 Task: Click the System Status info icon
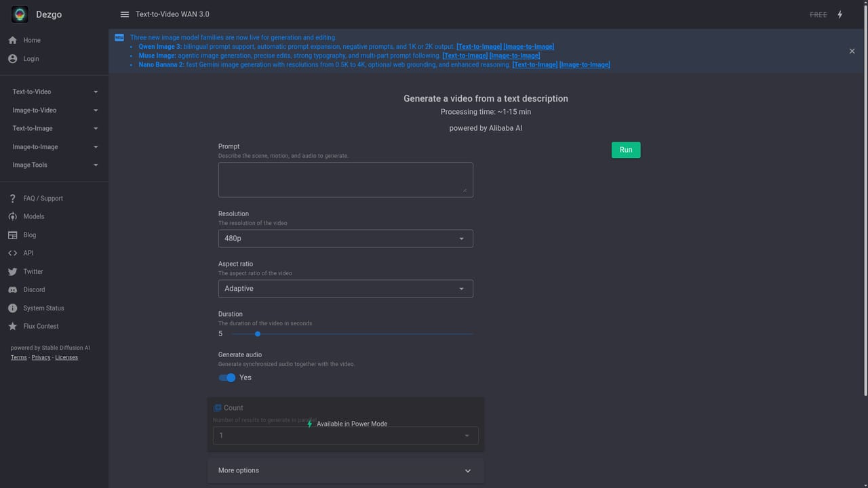click(x=12, y=308)
